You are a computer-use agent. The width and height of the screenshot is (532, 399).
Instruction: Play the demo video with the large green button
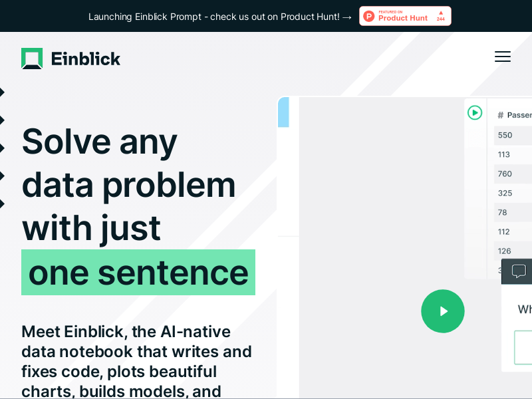(443, 311)
